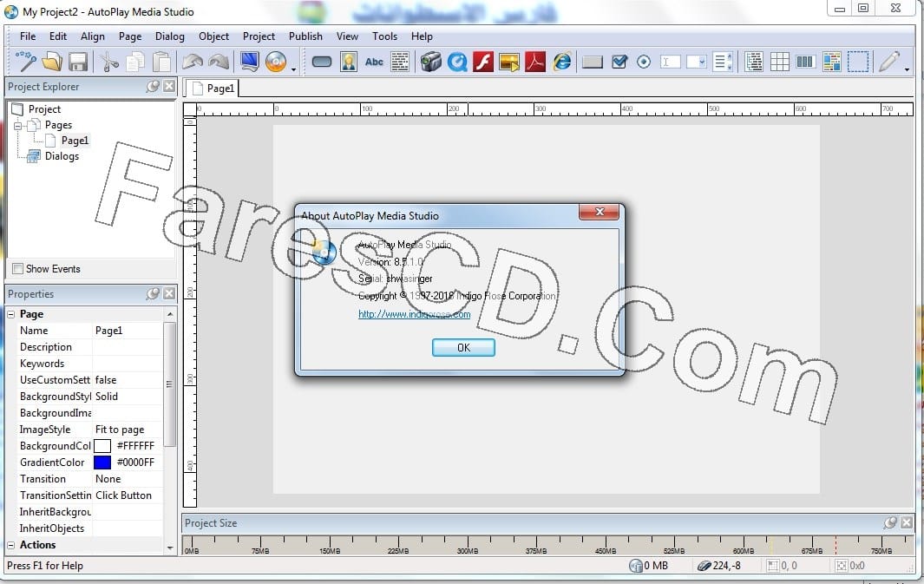Click the Copy icon in the toolbar
The height and width of the screenshot is (584, 924).
click(135, 62)
